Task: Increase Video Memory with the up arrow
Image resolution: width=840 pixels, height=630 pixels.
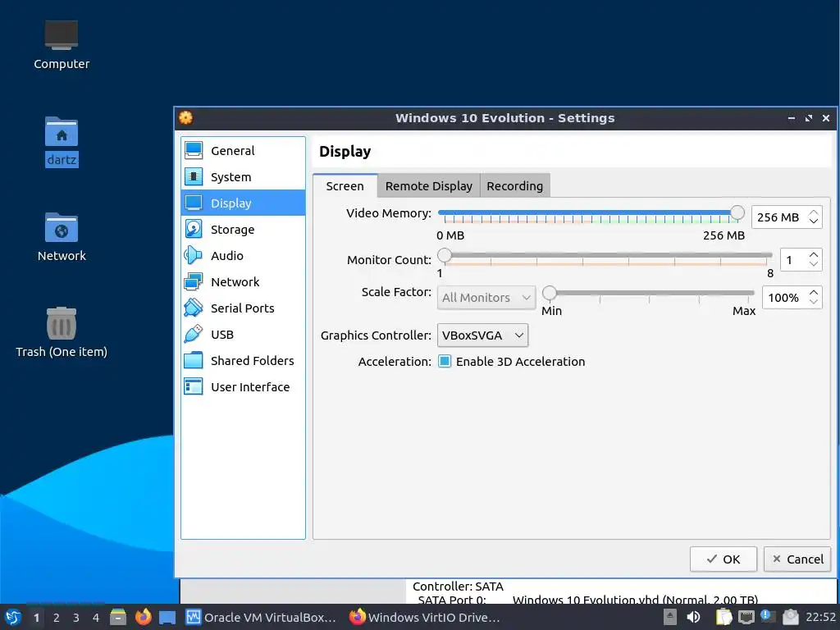Action: click(814, 212)
